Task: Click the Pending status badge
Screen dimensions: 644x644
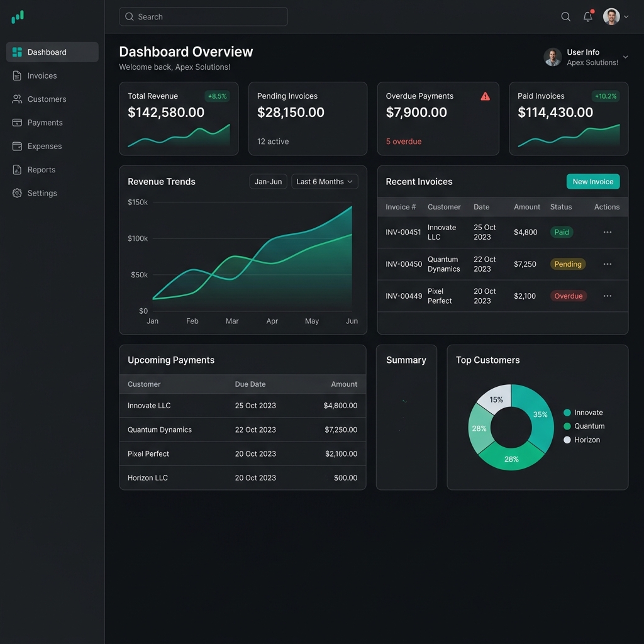Action: pyautogui.click(x=568, y=264)
